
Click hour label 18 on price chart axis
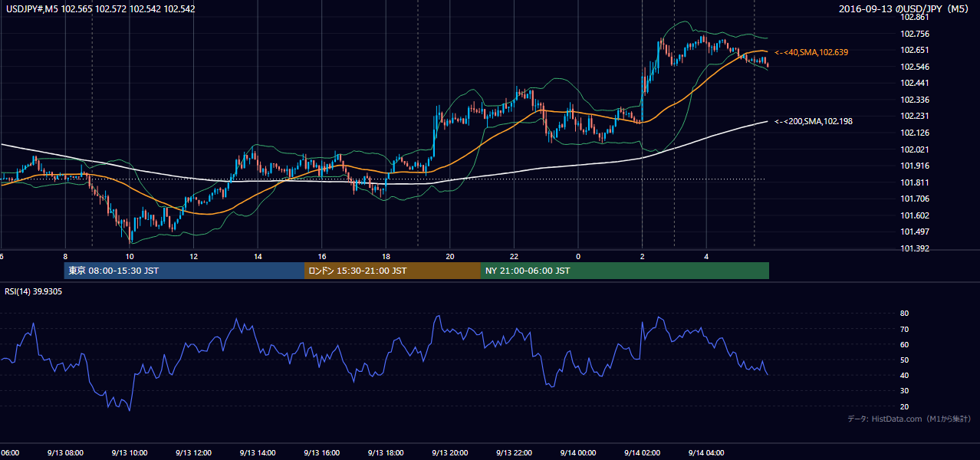386,256
